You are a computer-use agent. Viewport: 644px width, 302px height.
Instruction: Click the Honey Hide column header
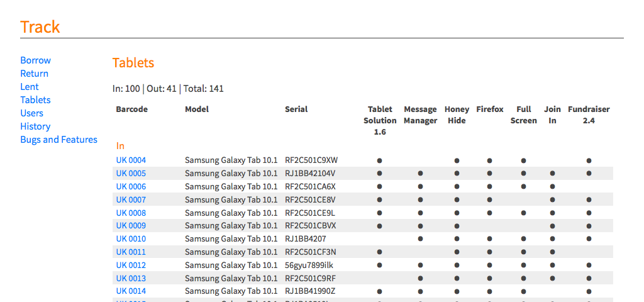click(x=457, y=115)
